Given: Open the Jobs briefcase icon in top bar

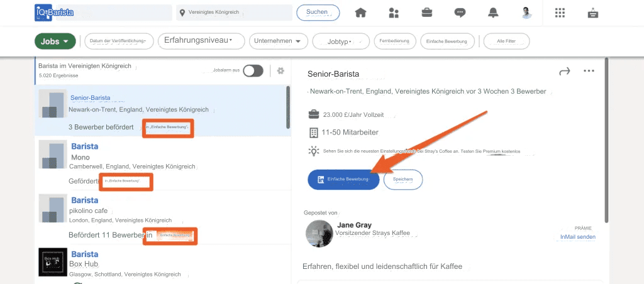Looking at the screenshot, I should point(427,13).
